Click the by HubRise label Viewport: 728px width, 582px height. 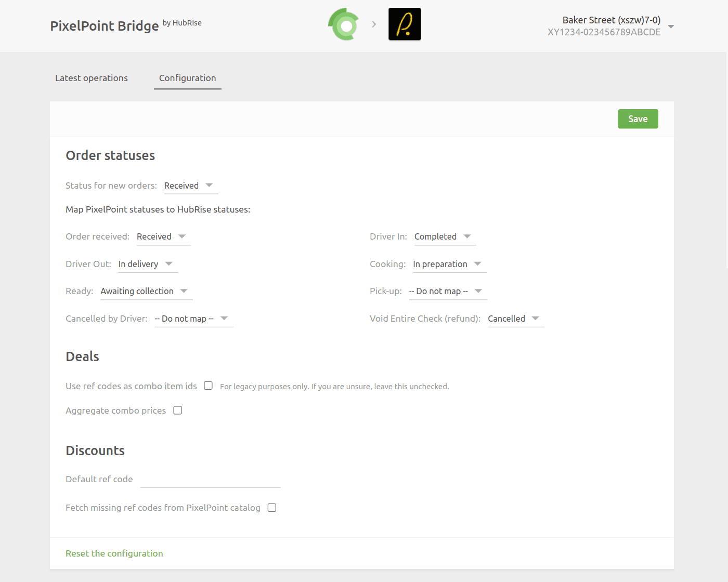(x=182, y=23)
